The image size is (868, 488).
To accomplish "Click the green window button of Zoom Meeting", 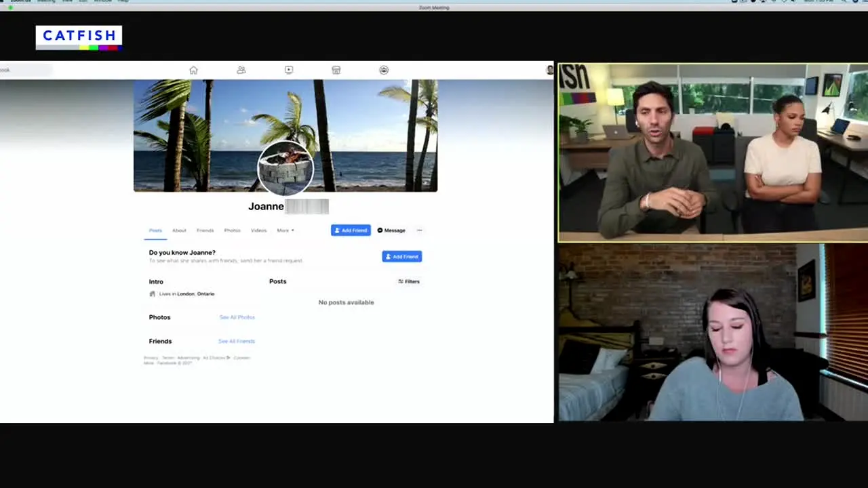I will click(11, 7).
